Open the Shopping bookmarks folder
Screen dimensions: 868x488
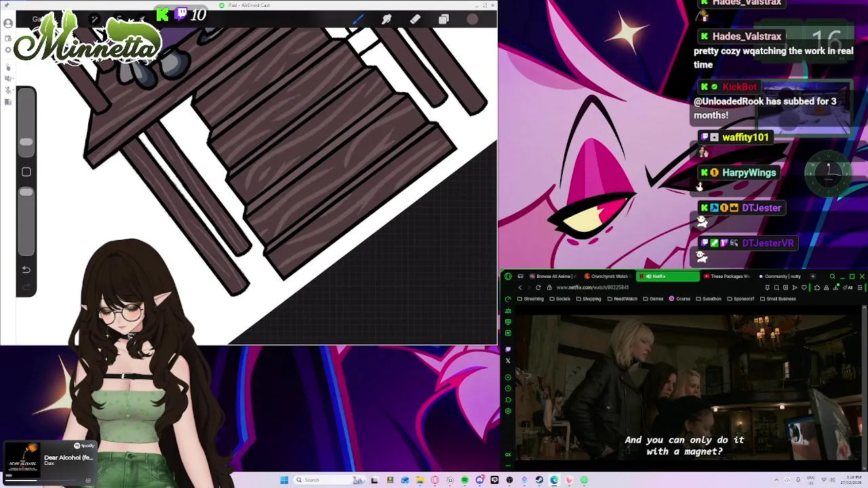[x=589, y=299]
